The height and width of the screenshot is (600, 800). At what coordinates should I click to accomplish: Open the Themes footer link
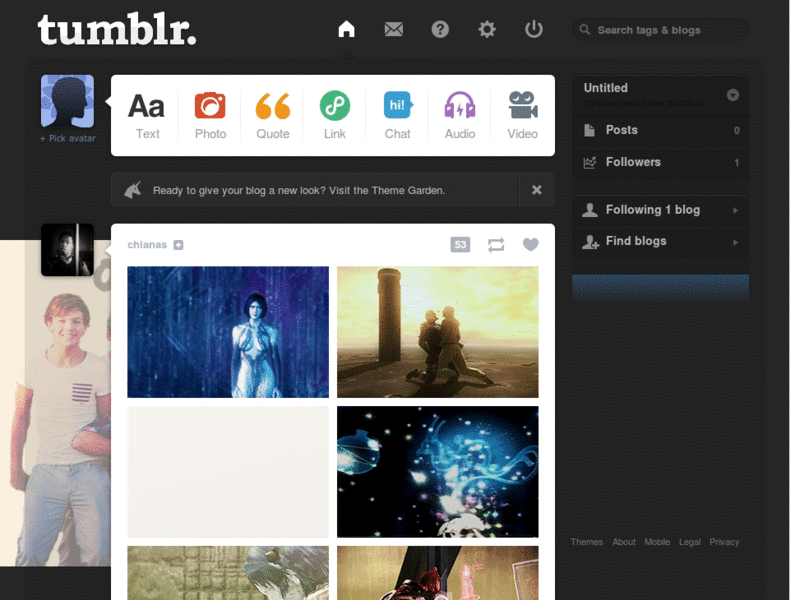[587, 542]
